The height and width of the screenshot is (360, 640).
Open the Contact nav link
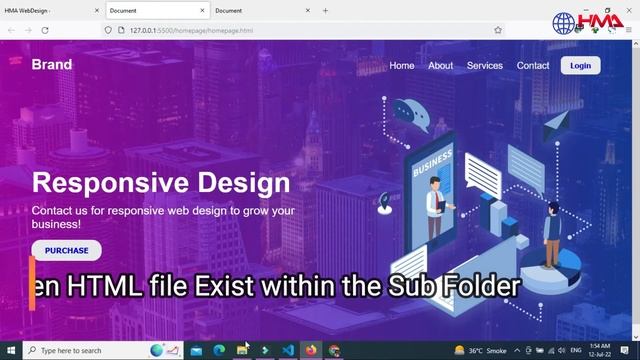pos(533,66)
